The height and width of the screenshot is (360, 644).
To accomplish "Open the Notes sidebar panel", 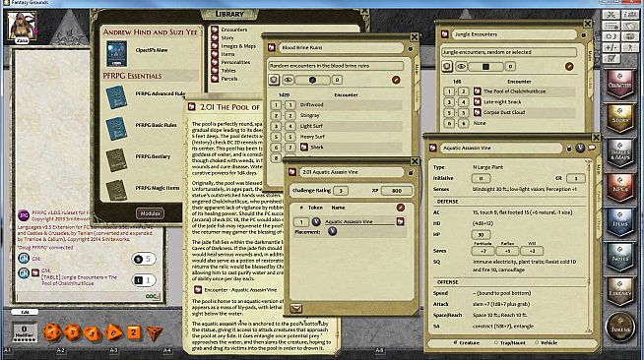I will pyautogui.click(x=620, y=257).
